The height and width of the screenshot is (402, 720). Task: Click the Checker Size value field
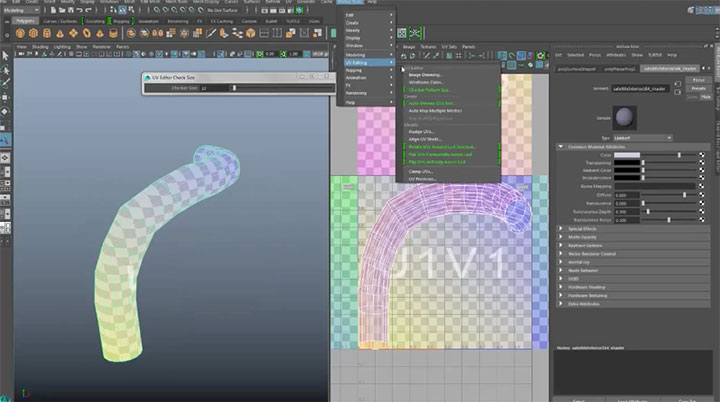[x=214, y=88]
